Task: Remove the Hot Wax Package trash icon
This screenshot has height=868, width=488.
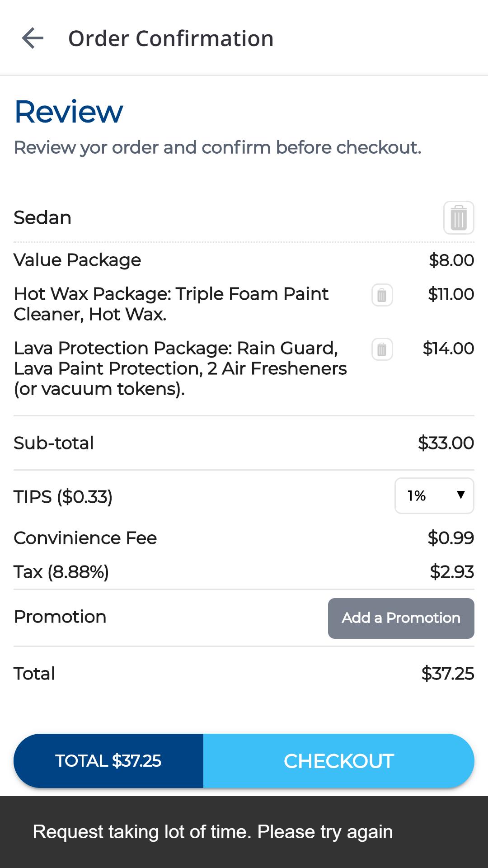Action: (382, 295)
